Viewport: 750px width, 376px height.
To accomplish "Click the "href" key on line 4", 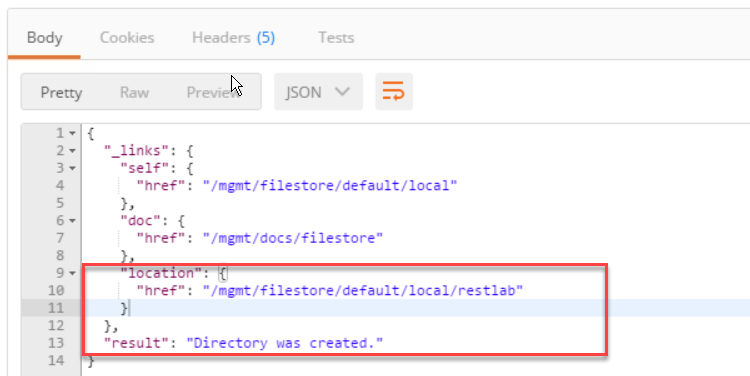I will [x=161, y=186].
